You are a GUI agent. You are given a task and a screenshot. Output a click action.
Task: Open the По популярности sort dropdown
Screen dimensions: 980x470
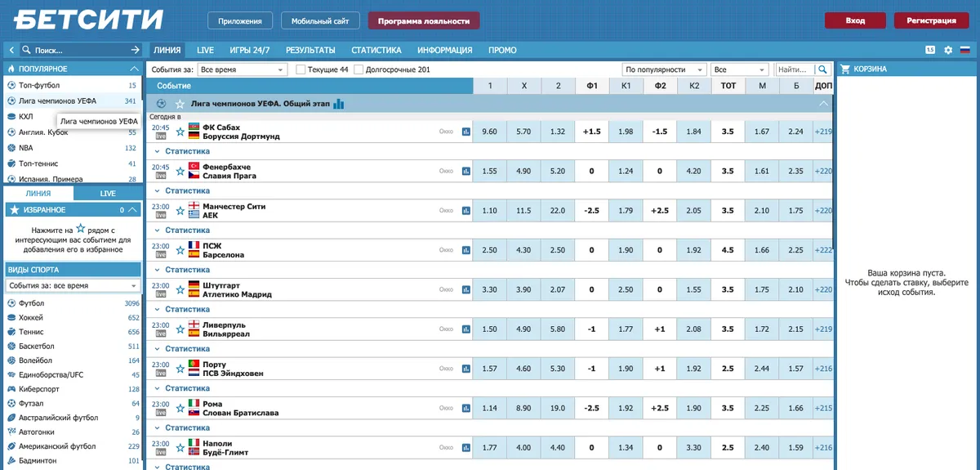(665, 69)
